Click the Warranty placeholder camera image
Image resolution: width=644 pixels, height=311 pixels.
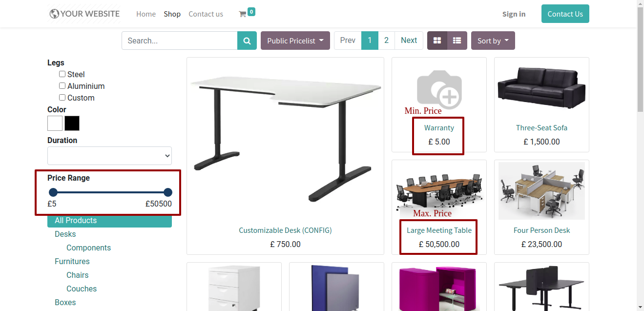pos(439,88)
